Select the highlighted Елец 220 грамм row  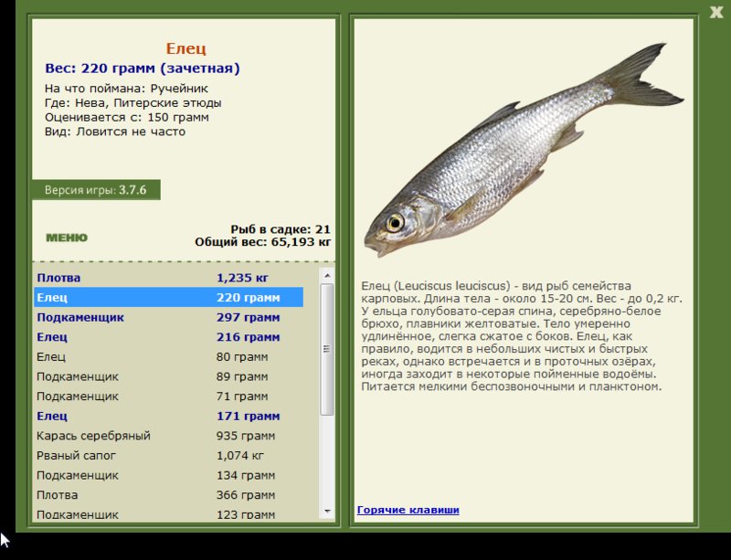click(169, 298)
